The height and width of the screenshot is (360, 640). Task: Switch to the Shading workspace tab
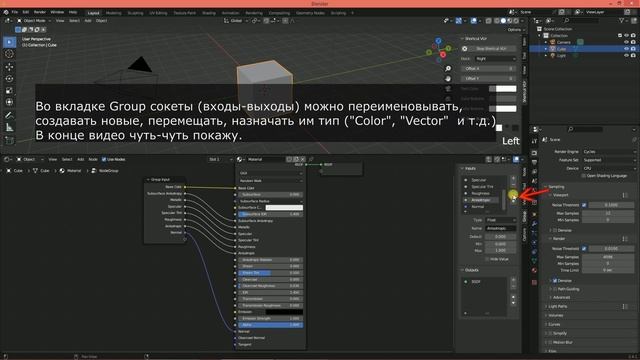pos(209,13)
